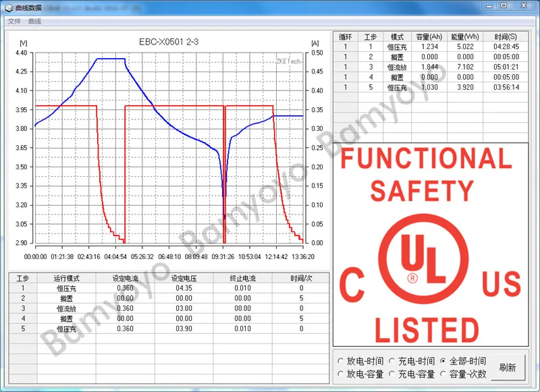Click the 时间(S) column header
Image resolution: width=540 pixels, height=392 pixels.
point(506,37)
